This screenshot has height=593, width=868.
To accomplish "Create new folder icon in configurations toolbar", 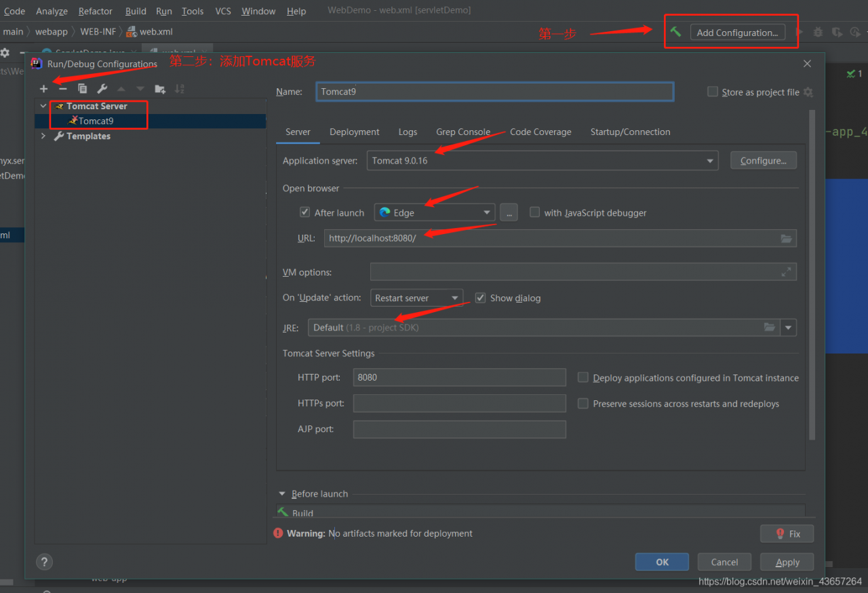I will 160,89.
